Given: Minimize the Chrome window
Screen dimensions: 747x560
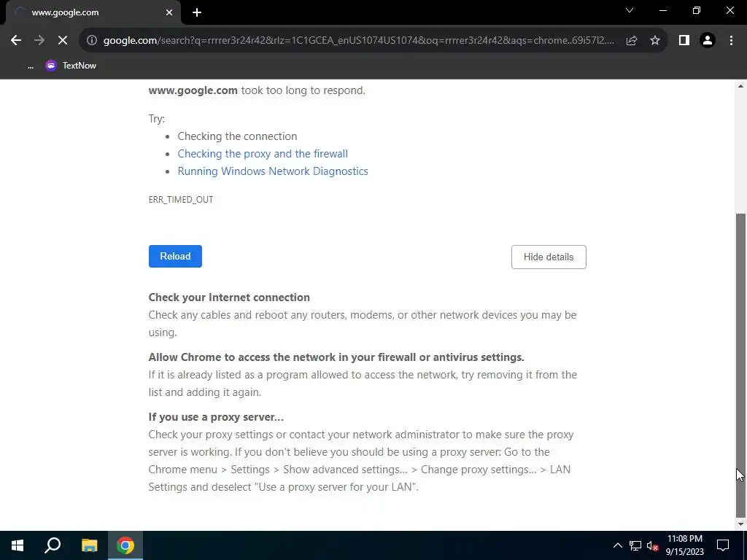Looking at the screenshot, I should pyautogui.click(x=662, y=10).
